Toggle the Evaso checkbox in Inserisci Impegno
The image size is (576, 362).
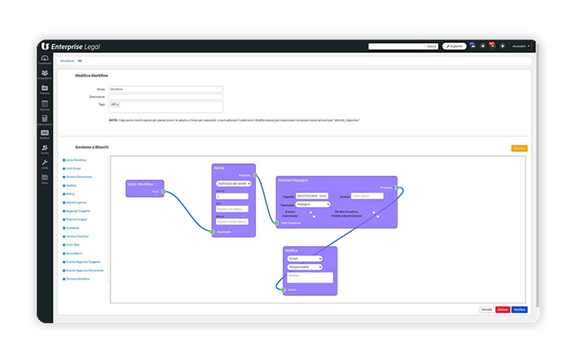coord(311,212)
